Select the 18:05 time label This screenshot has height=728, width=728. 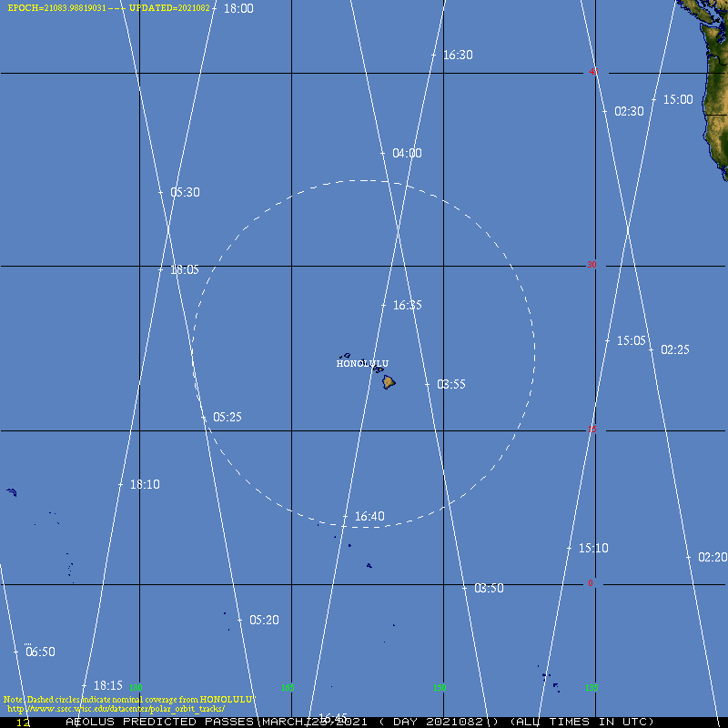184,270
